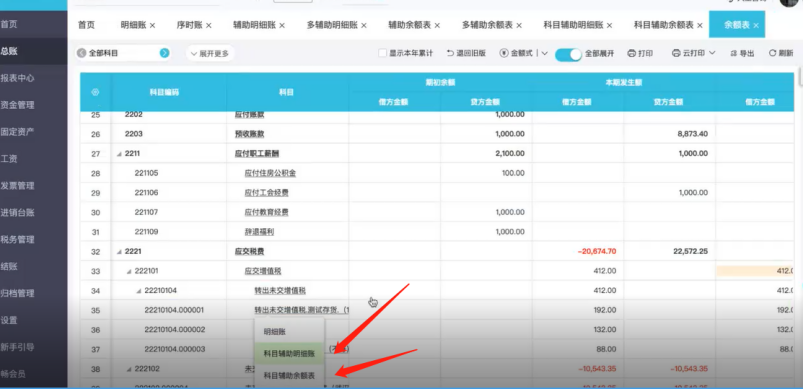Click the 科目编码 column header
Screen dimensions: 803x389
point(164,93)
